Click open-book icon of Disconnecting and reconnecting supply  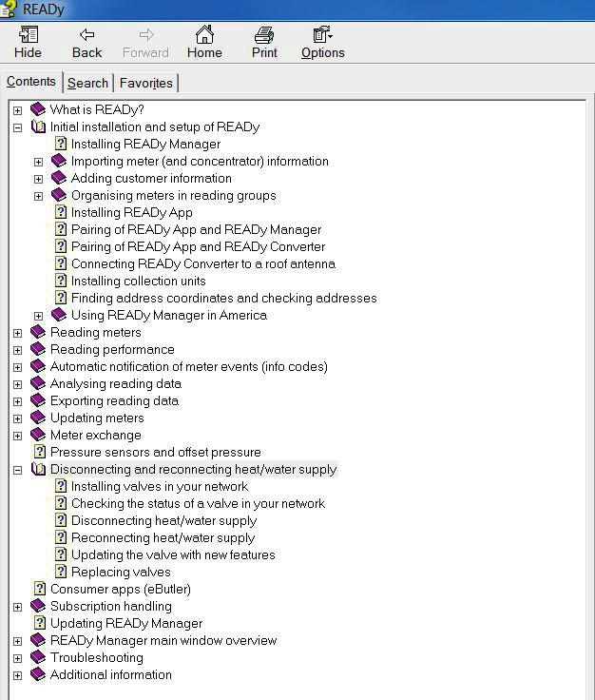point(38,469)
